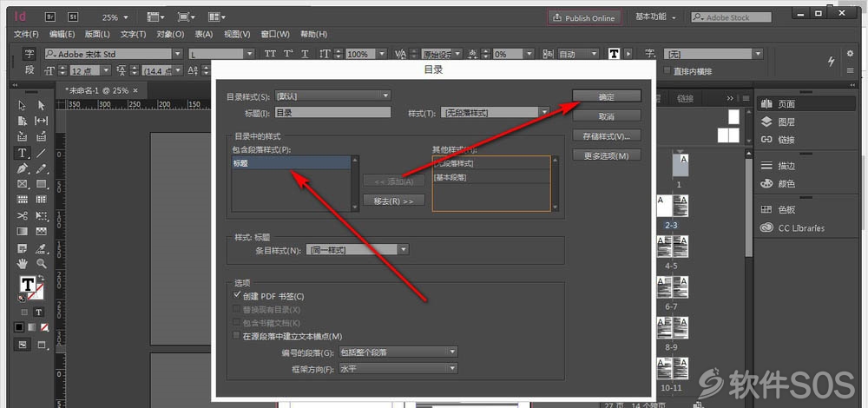Select the Type tool

click(23, 153)
